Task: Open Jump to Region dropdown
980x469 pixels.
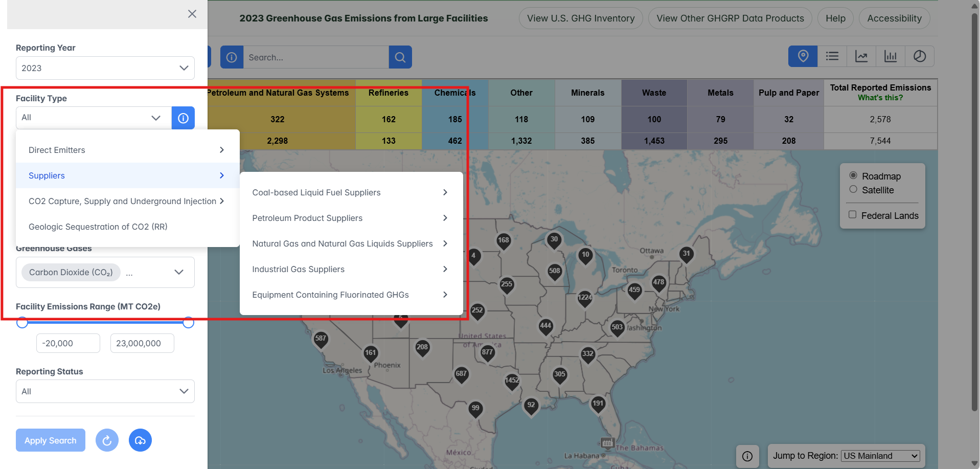Action: coord(881,456)
